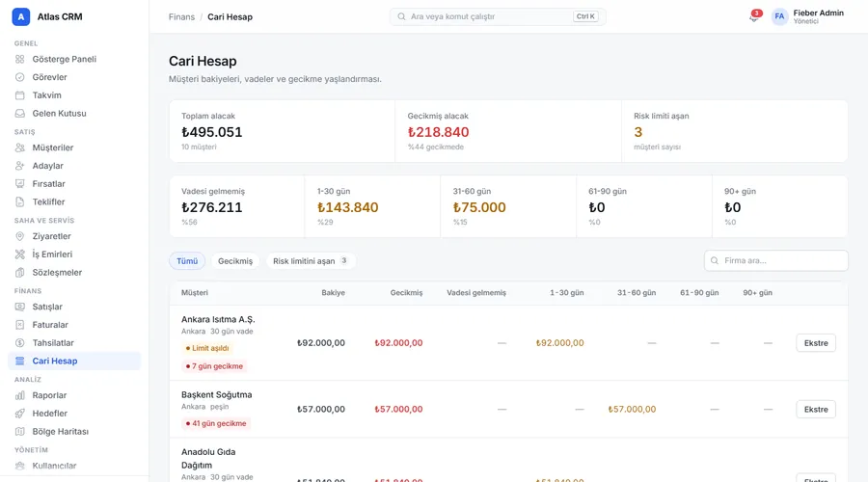868x482 pixels.
Task: Click the 1-30 gün column header
Action: (567, 293)
